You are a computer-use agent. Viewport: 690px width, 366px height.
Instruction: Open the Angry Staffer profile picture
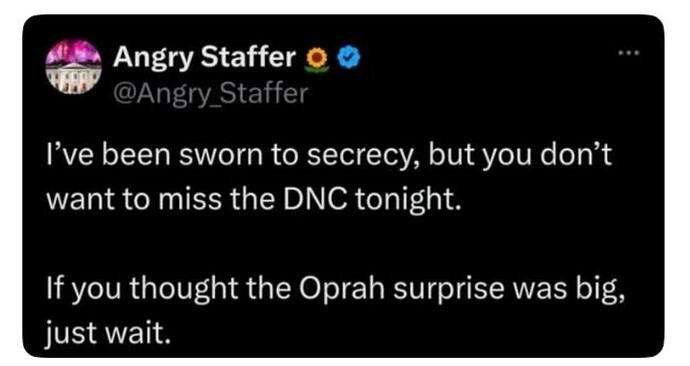coord(73,66)
